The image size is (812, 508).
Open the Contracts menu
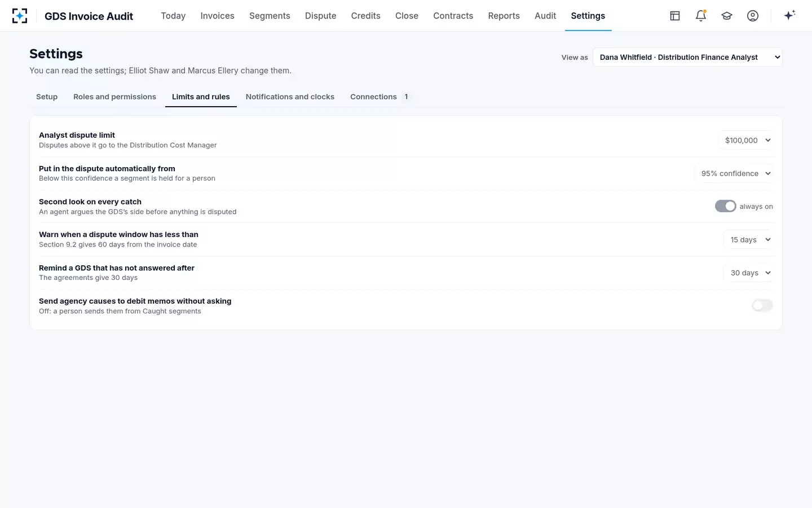point(453,16)
